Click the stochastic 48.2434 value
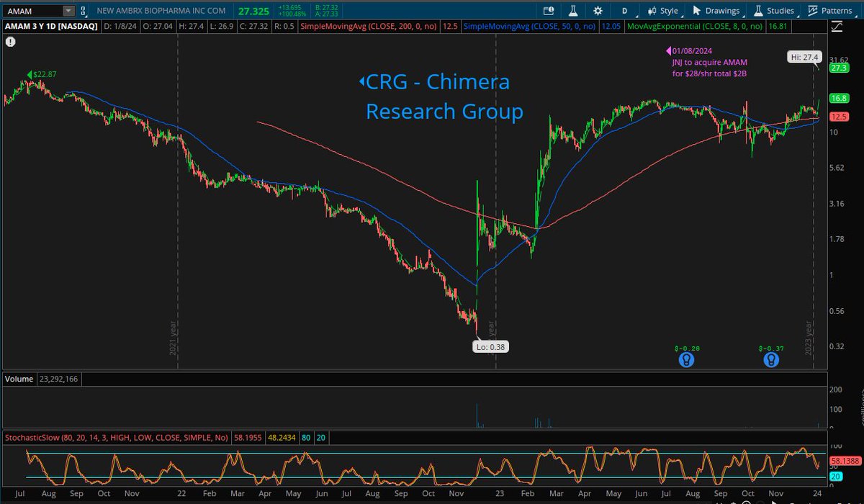This screenshot has width=864, height=504. 283,437
